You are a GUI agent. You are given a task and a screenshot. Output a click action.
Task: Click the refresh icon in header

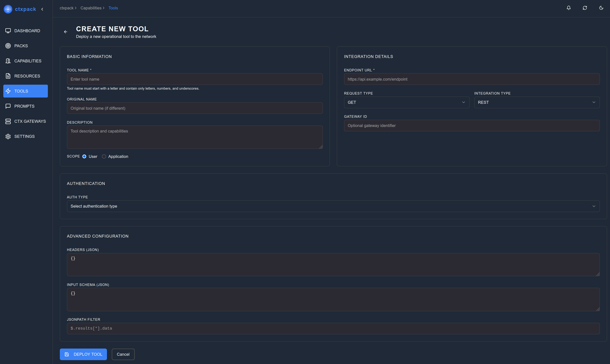[585, 8]
